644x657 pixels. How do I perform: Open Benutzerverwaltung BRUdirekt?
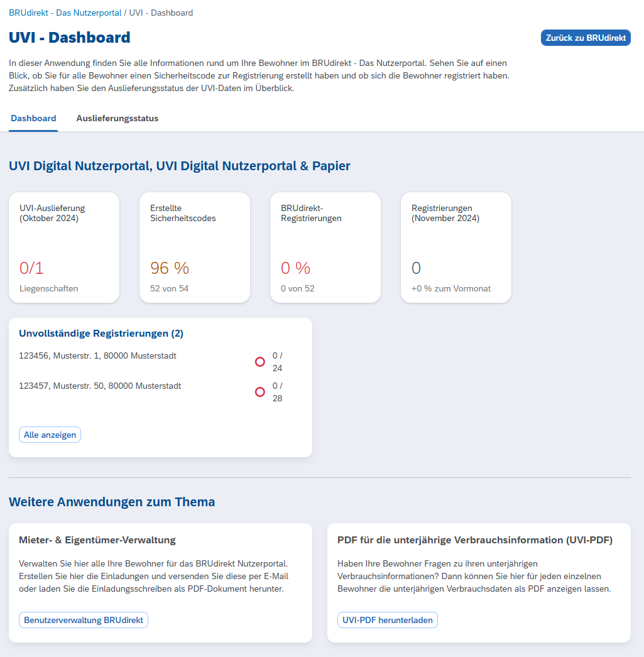pos(84,620)
